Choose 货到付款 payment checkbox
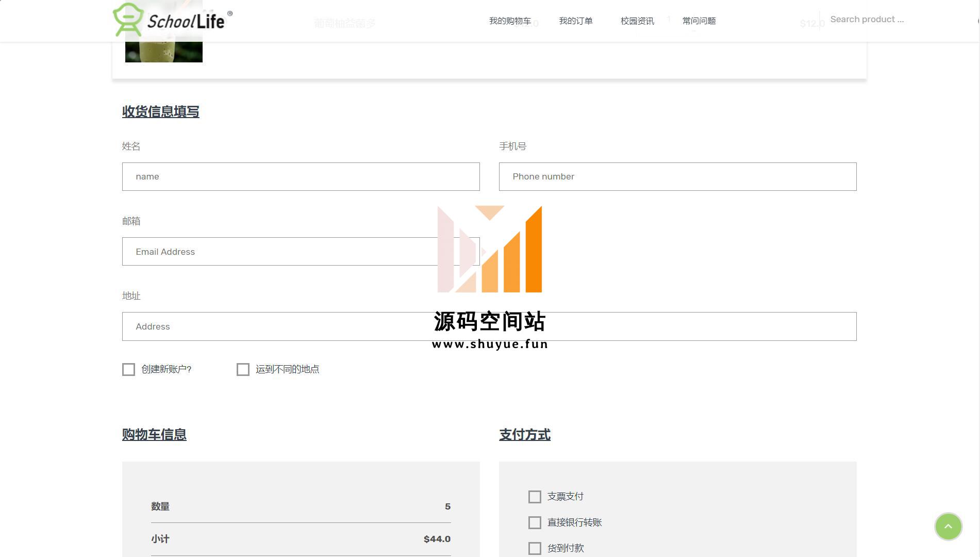Screen dimensions: 980x557 click(535, 548)
